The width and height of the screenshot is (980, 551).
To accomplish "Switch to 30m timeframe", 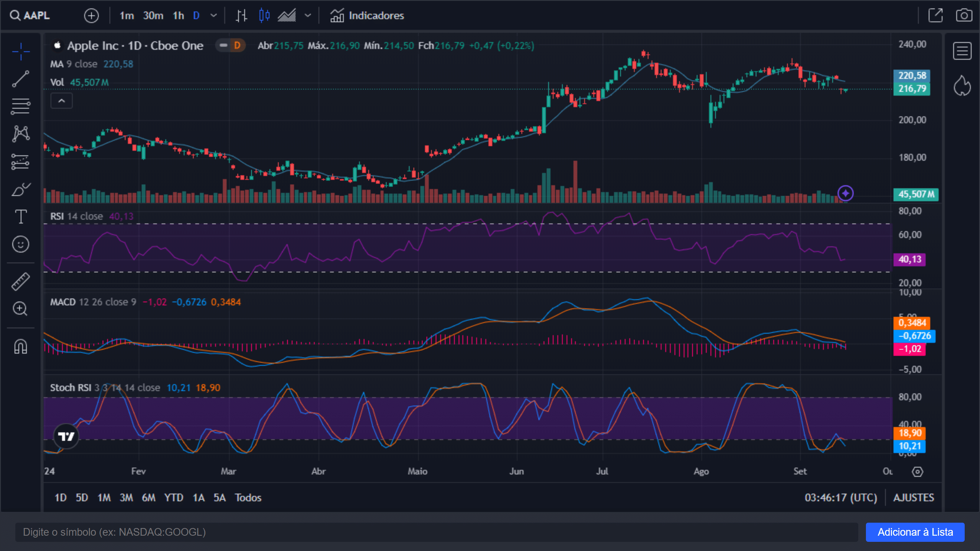I will pyautogui.click(x=153, y=16).
